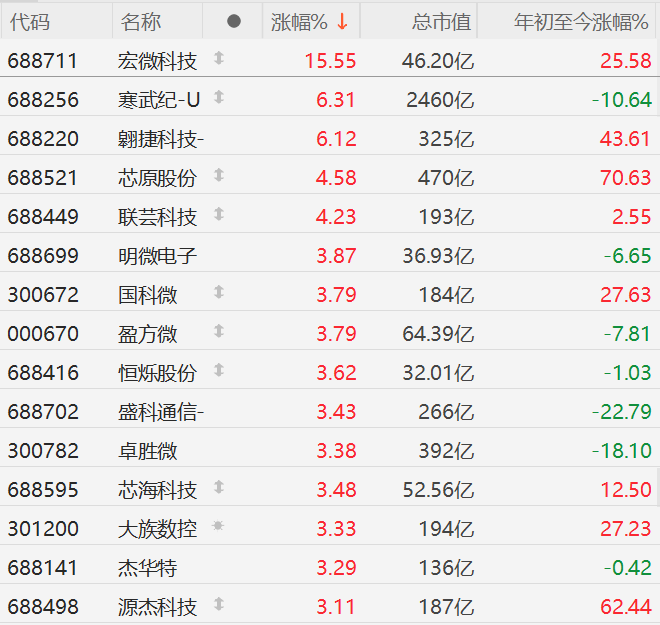The image size is (660, 625).
Task: Click the 名称 column header
Action: click(141, 21)
